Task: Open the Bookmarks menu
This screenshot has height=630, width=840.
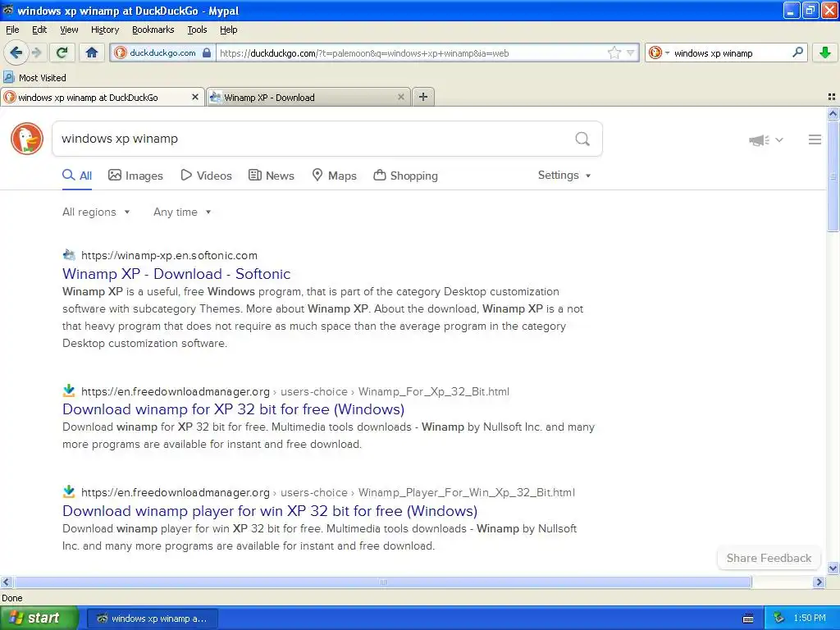Action: (x=153, y=30)
